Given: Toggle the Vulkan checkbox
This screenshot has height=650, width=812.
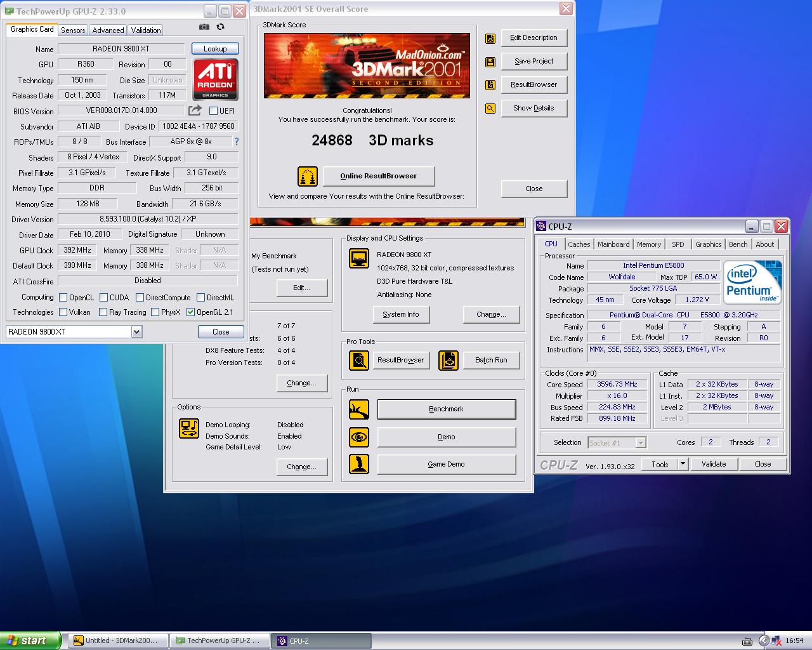Looking at the screenshot, I should 63,312.
